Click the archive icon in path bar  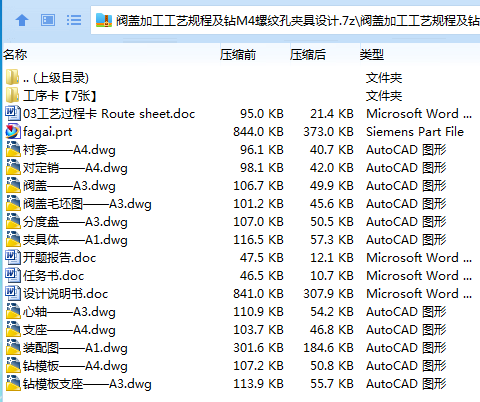pyautogui.click(x=104, y=20)
